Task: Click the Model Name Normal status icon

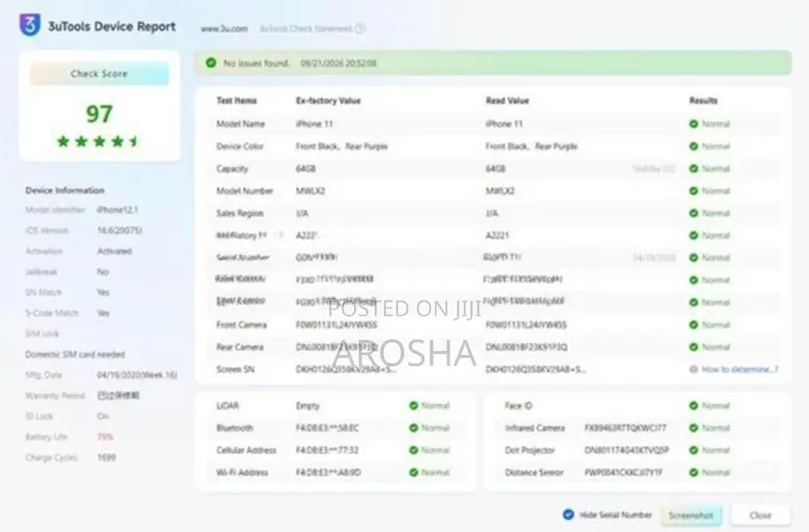Action: [x=694, y=124]
